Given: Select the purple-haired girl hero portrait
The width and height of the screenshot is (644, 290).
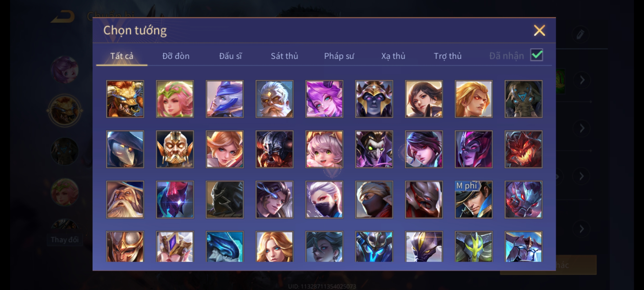Looking at the screenshot, I should pos(324,99).
